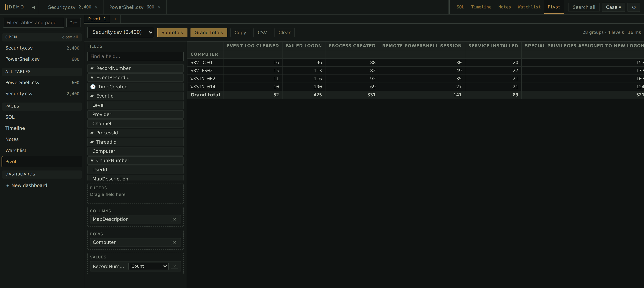Open the settings gear icon
The image size is (644, 288).
pyautogui.click(x=633, y=7)
